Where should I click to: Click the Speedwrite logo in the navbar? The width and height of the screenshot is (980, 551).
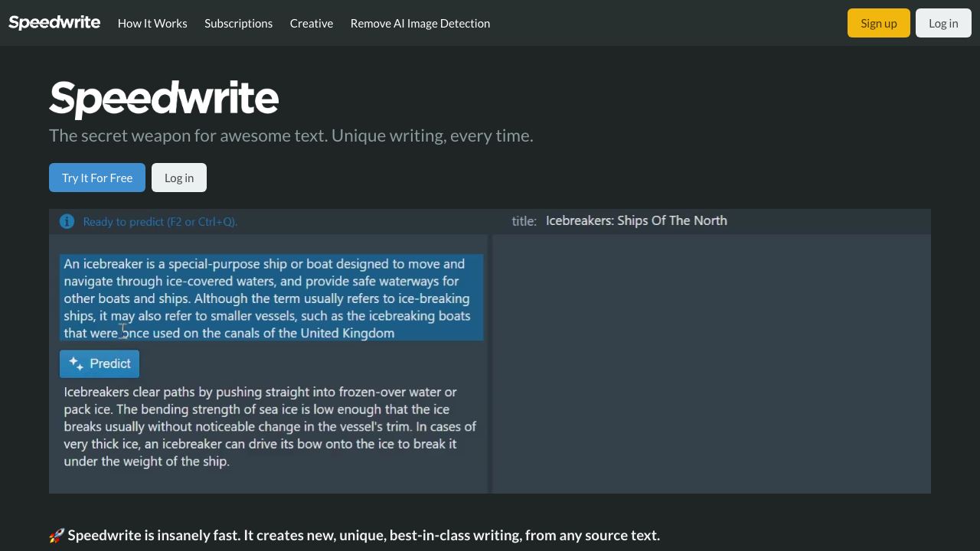point(54,23)
